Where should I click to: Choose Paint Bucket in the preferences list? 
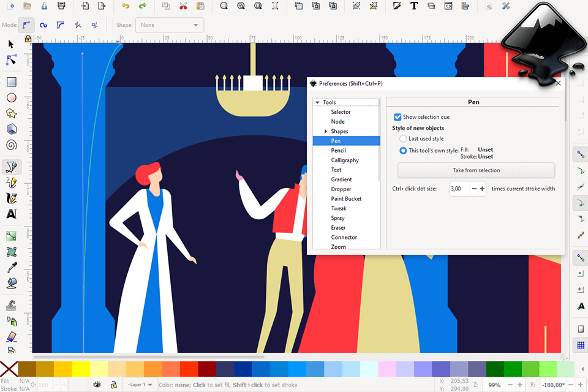346,199
